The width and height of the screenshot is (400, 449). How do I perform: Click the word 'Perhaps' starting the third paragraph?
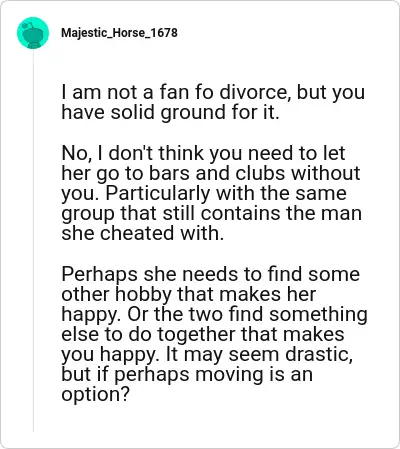[x=99, y=274]
